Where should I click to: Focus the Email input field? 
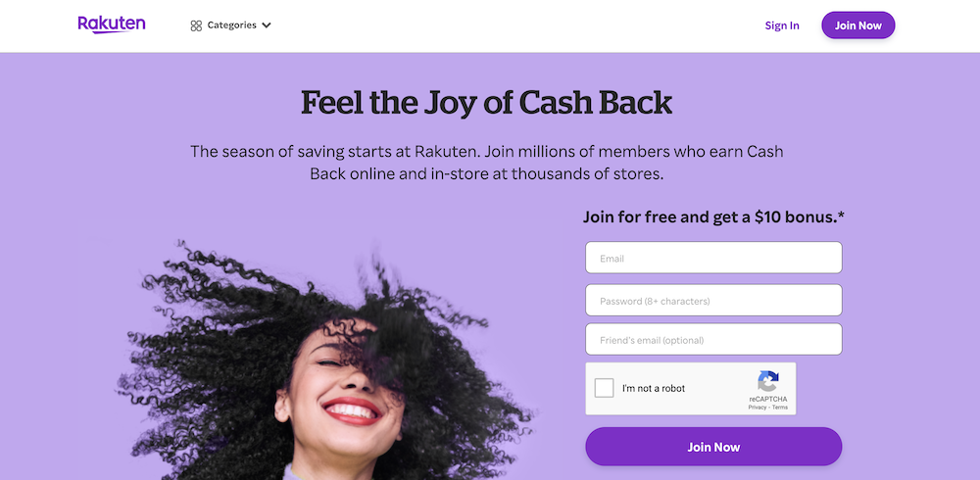pos(713,259)
